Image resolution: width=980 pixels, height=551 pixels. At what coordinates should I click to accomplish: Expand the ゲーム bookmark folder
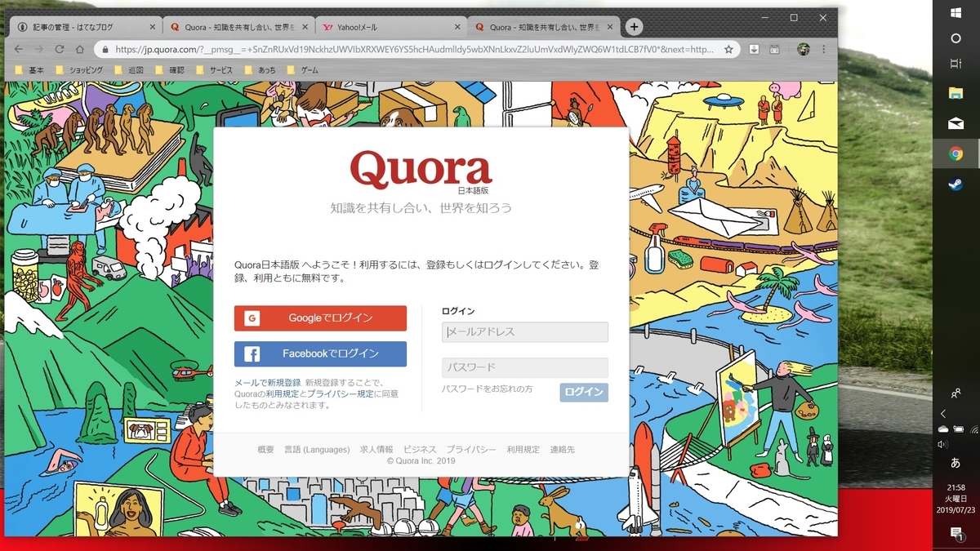[x=303, y=70]
